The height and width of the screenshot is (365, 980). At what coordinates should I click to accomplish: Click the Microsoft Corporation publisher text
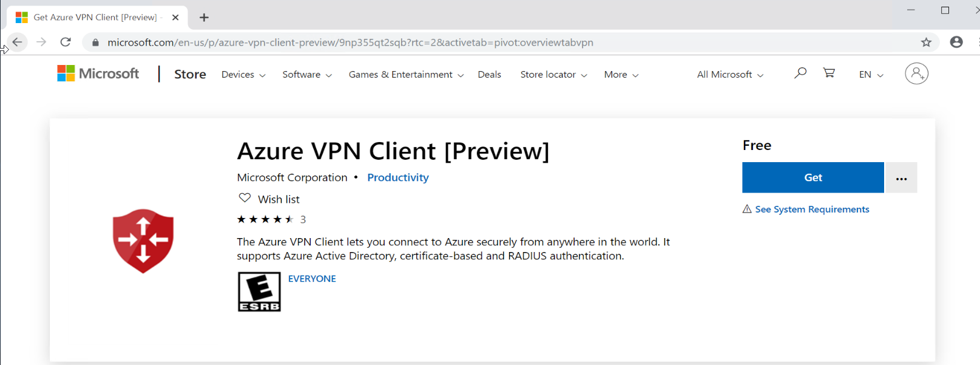click(292, 177)
